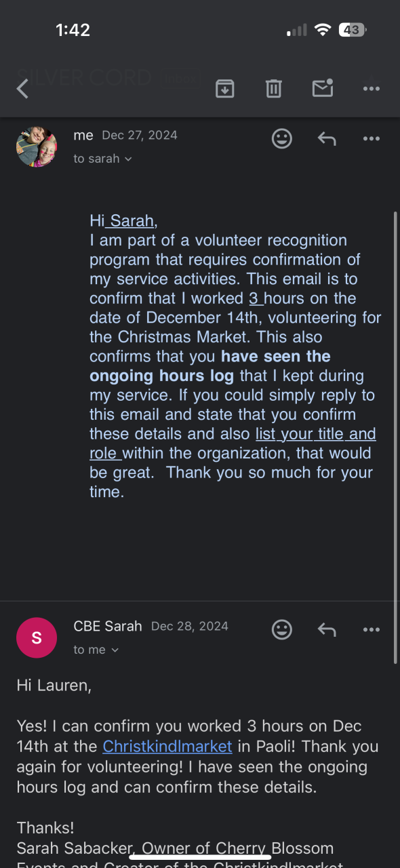Tap my profile photo avatar
400x868 pixels.
pyautogui.click(x=37, y=146)
